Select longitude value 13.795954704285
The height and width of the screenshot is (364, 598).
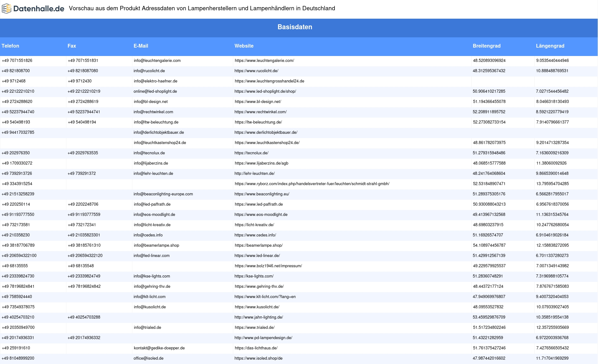point(553,184)
